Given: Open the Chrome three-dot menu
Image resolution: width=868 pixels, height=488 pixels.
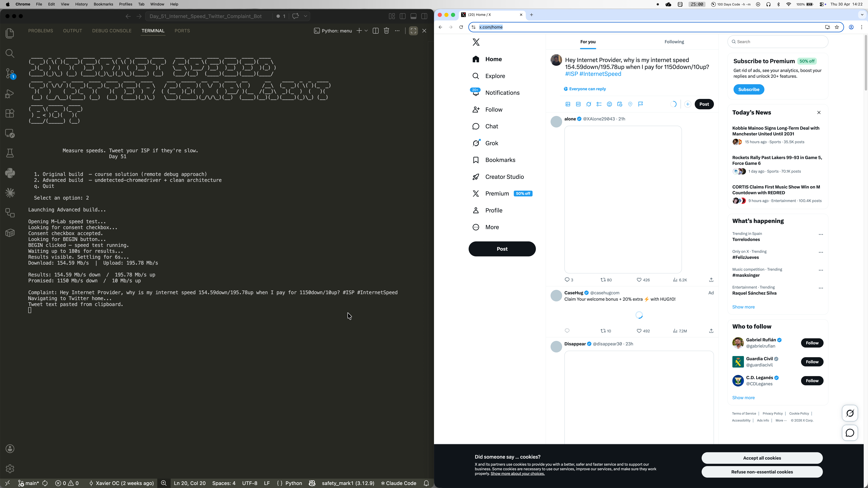Looking at the screenshot, I should click(862, 27).
